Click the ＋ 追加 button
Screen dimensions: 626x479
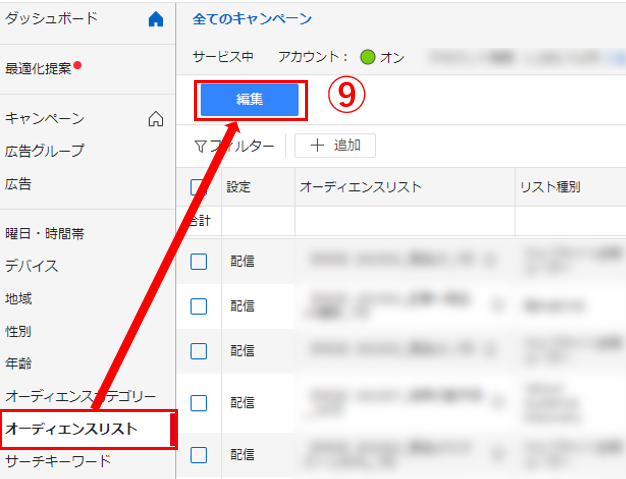[335, 146]
